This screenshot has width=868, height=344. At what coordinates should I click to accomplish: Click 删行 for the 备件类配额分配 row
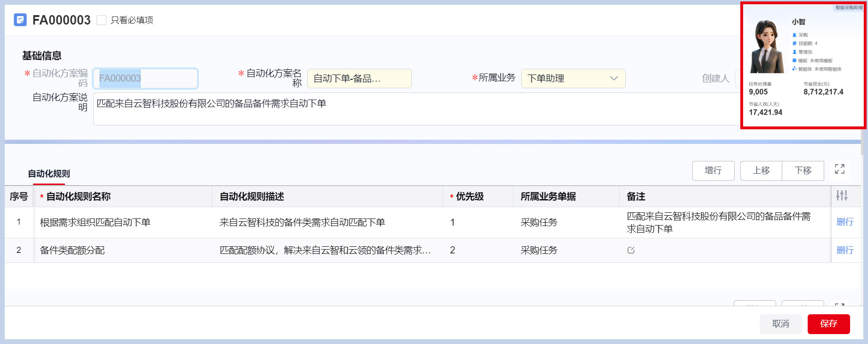[x=844, y=250]
